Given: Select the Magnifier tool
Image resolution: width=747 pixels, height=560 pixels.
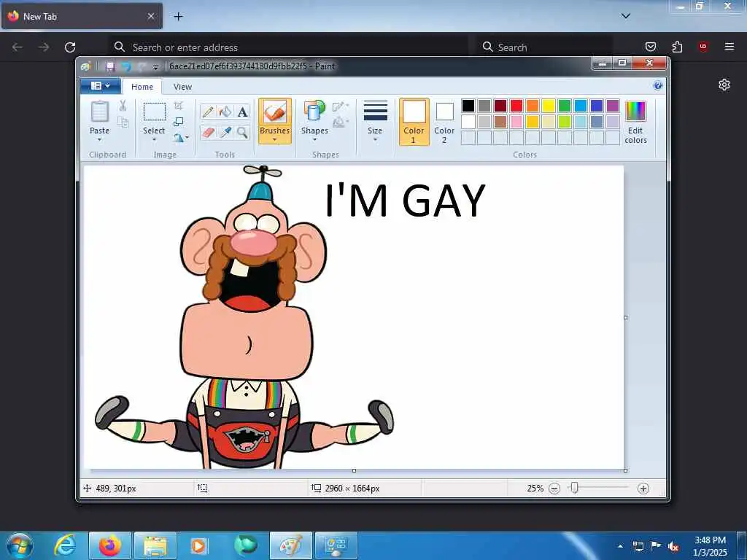Looking at the screenshot, I should point(242,133).
